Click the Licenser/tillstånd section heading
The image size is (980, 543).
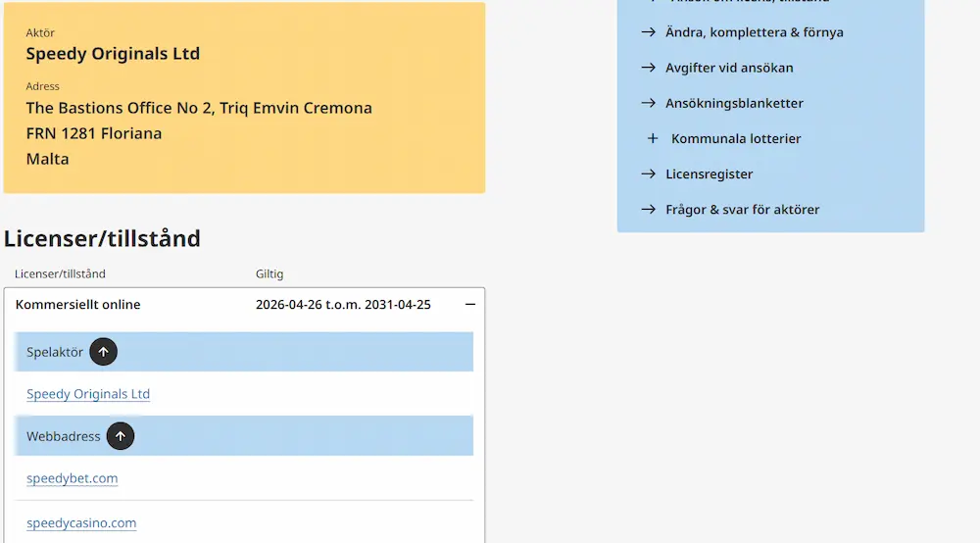[102, 239]
